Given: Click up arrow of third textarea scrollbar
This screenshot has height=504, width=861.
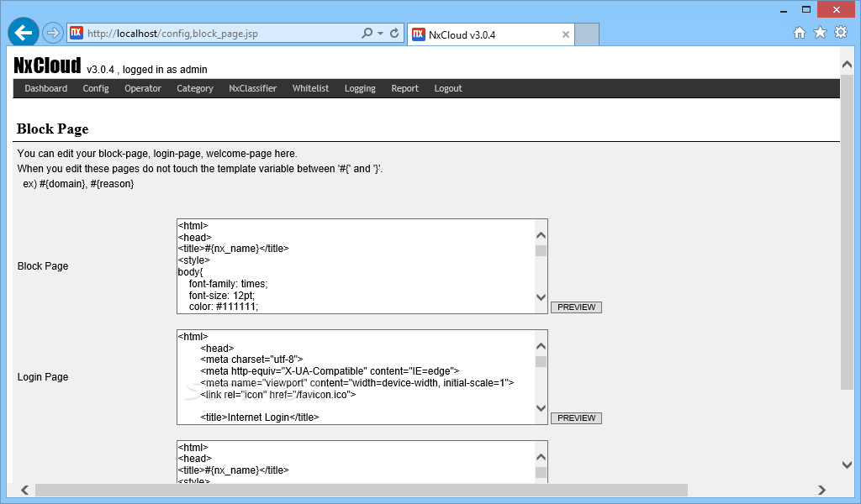Looking at the screenshot, I should (541, 457).
